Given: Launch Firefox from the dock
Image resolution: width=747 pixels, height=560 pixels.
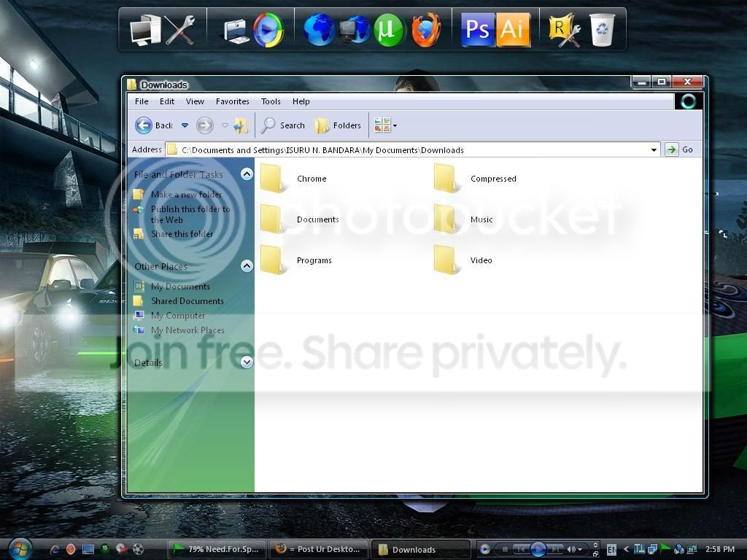Looking at the screenshot, I should 425,30.
